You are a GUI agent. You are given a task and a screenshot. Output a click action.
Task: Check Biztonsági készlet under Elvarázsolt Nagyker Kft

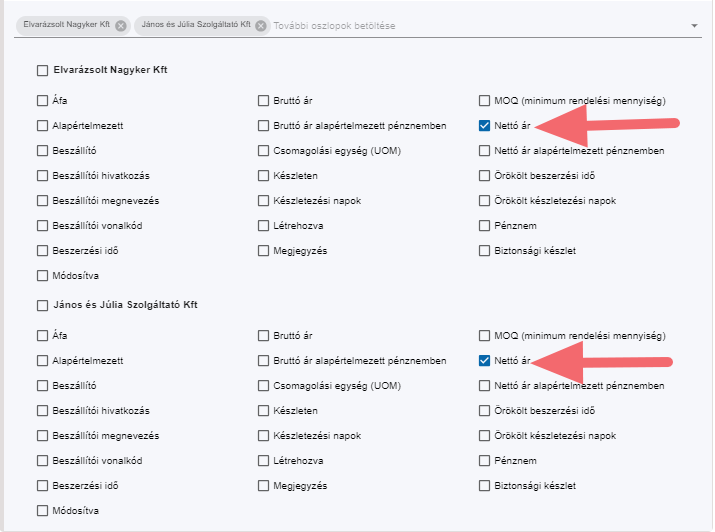485,251
